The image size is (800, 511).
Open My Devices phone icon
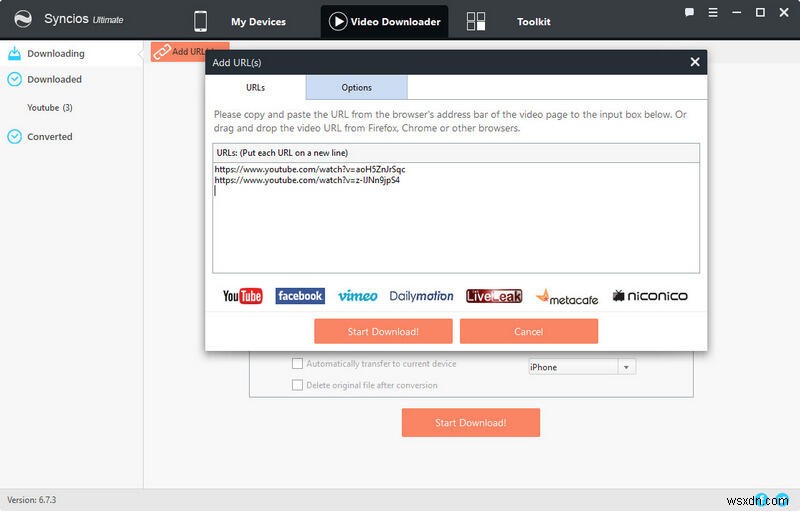click(201, 21)
